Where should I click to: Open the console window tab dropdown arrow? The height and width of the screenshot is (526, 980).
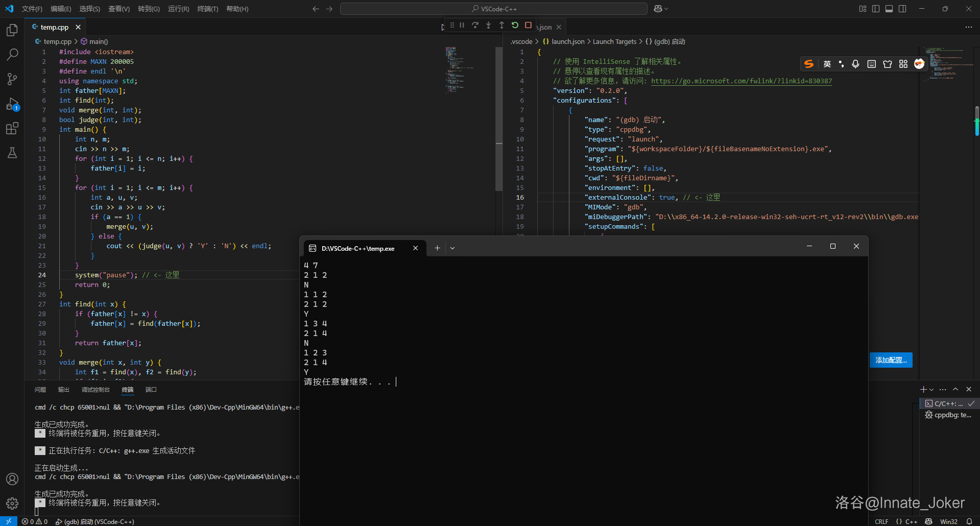coord(452,248)
